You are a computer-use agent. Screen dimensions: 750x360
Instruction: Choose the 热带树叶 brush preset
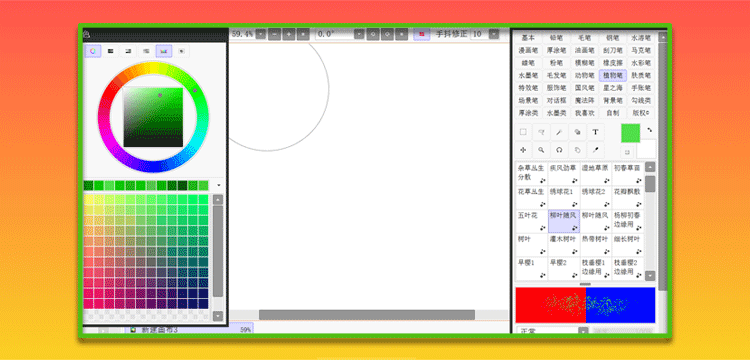[596, 245]
